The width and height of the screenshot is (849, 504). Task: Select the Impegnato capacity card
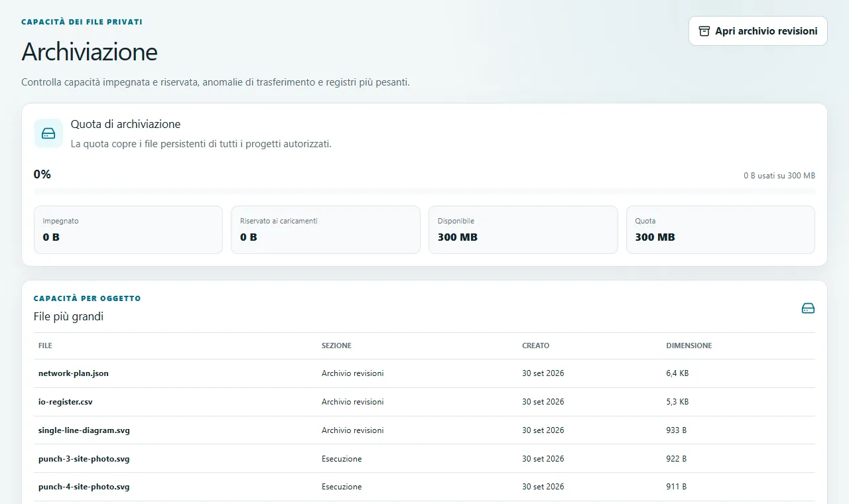[128, 229]
